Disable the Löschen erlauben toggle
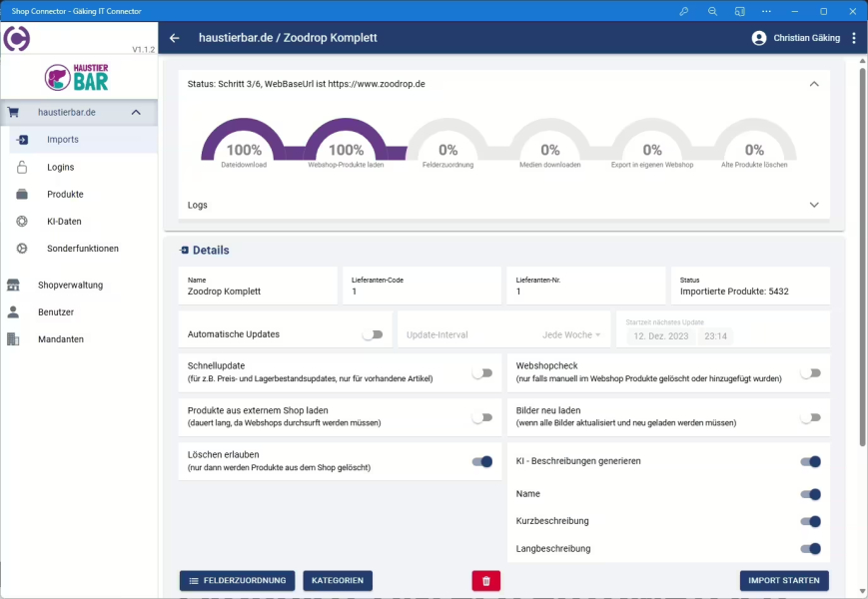The image size is (868, 599). [x=482, y=461]
